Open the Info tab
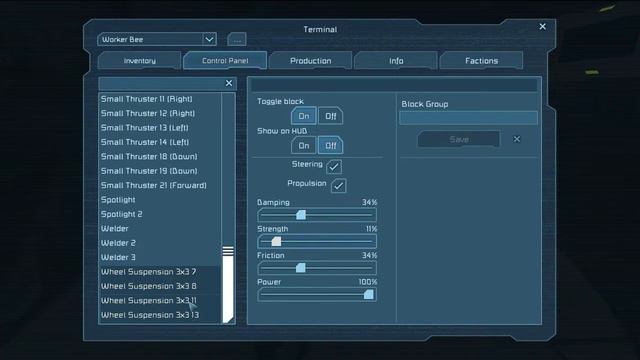This screenshot has width=640, height=360. pos(396,61)
